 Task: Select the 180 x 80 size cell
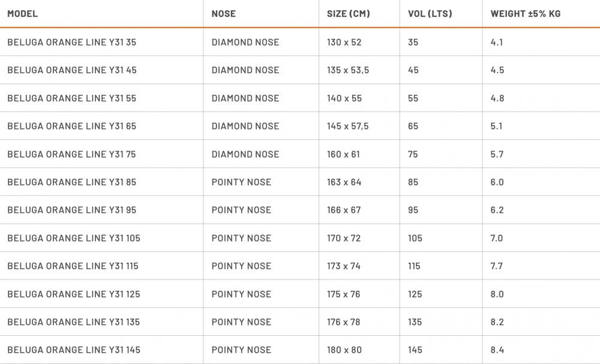(344, 350)
